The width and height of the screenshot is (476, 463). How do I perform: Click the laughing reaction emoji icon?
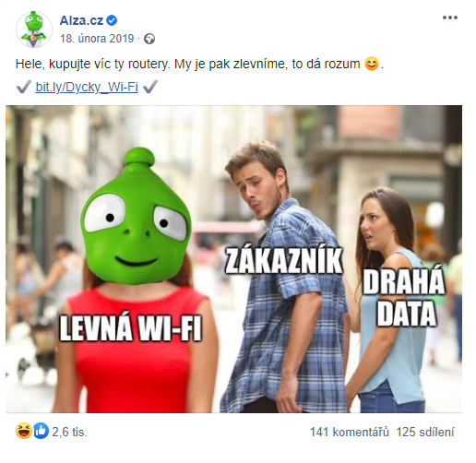tap(24, 431)
